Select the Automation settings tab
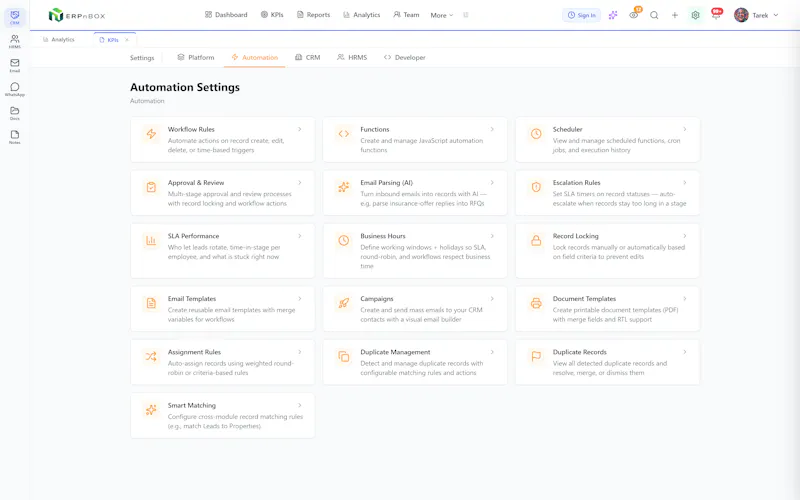Viewport: 800px width, 500px height. [255, 58]
